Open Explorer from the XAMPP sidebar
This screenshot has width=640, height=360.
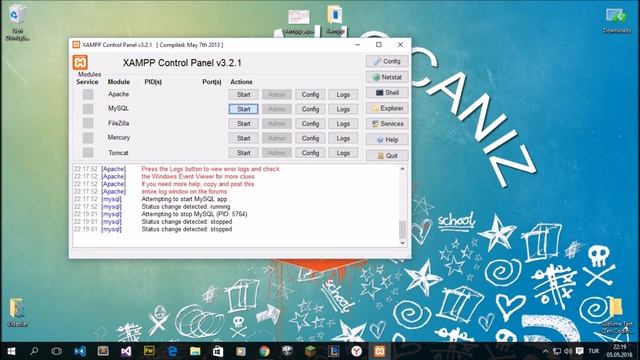coord(387,108)
